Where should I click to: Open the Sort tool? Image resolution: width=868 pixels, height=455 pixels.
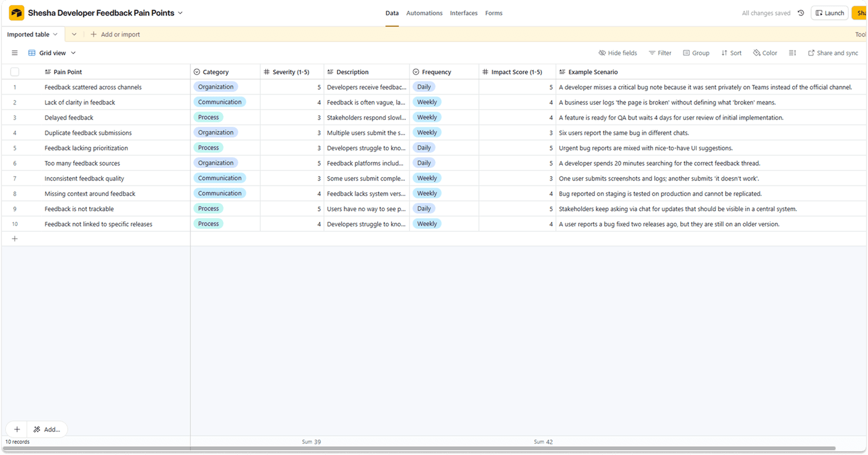731,53
